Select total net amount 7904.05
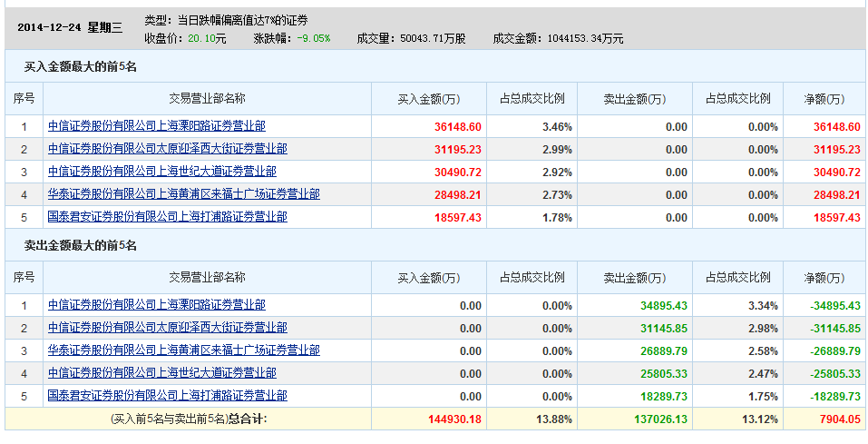The width and height of the screenshot is (868, 444). click(x=840, y=419)
